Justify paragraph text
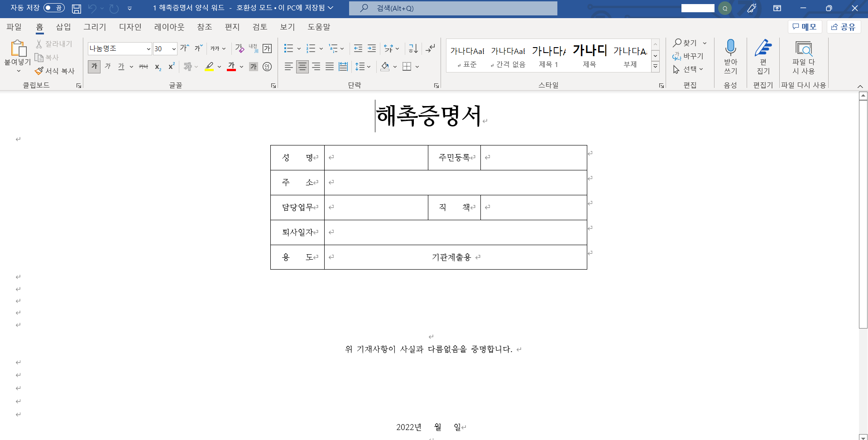868x440 pixels. tap(330, 67)
